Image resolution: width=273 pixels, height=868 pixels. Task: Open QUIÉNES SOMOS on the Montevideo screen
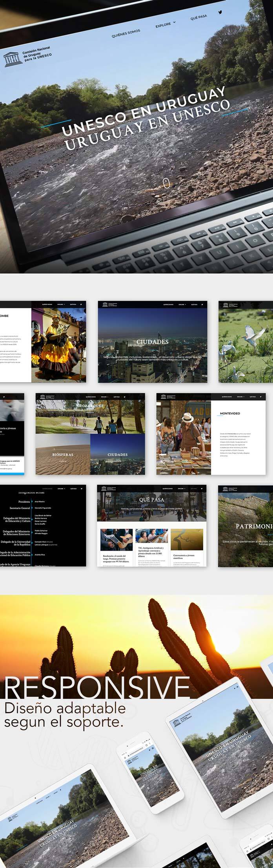(227, 397)
